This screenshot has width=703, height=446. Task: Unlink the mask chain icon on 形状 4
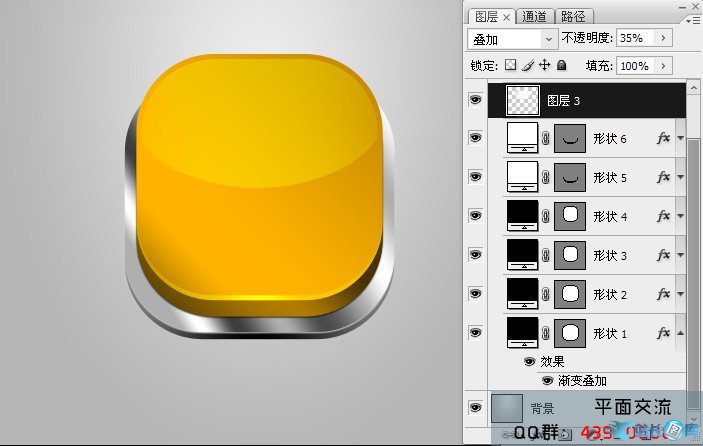coord(546,217)
